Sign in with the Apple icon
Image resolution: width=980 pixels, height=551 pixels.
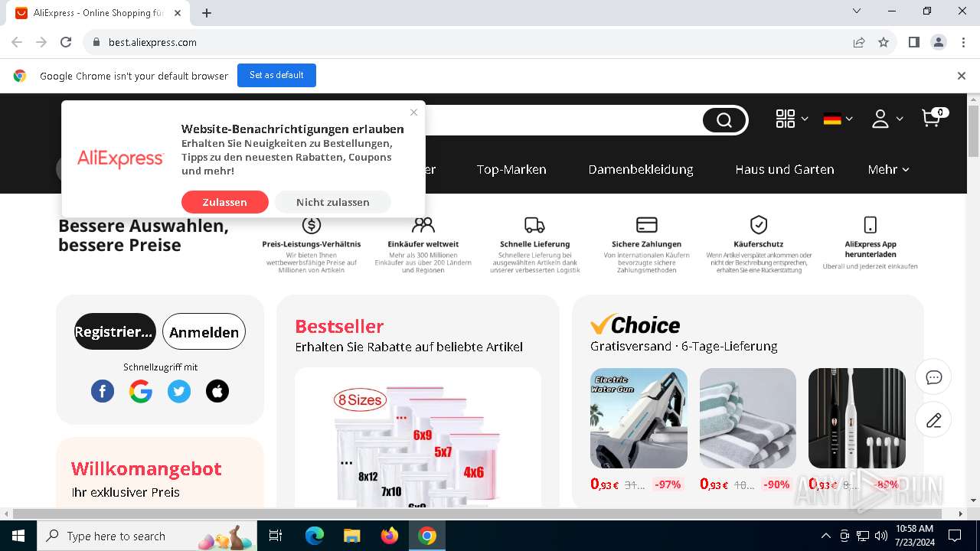click(217, 391)
